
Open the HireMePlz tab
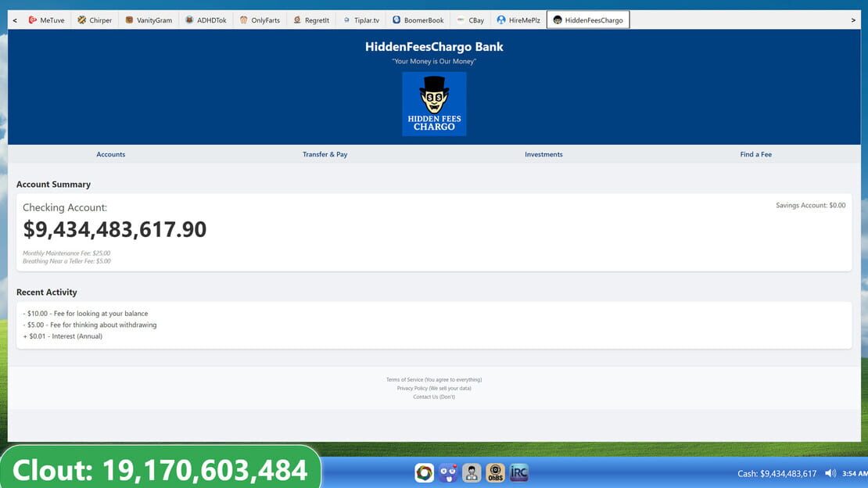[518, 20]
